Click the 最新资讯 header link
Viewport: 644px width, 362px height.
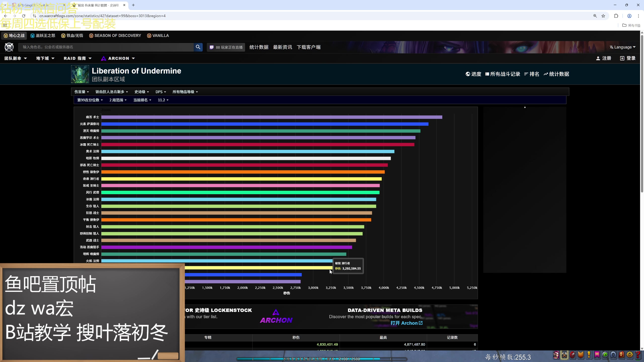283,47
